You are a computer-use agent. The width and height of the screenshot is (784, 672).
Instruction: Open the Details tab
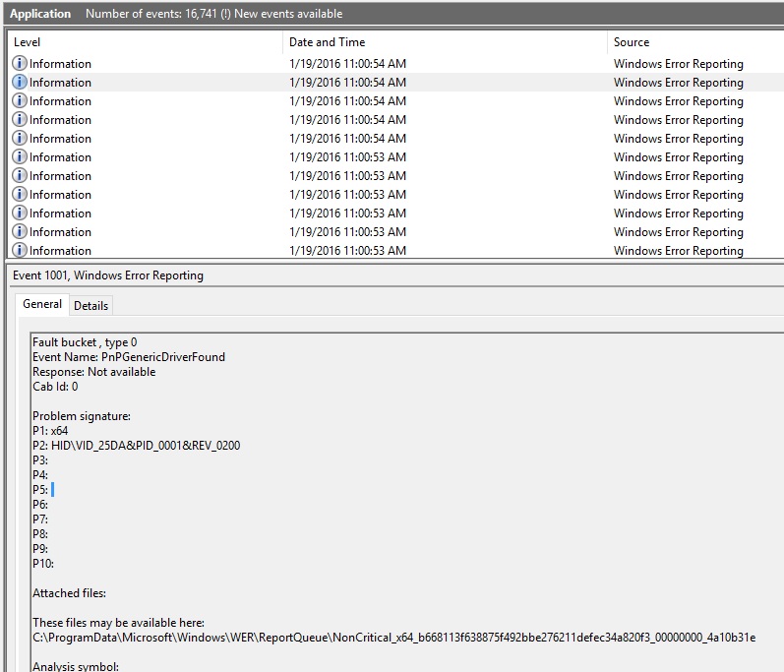[x=90, y=306]
